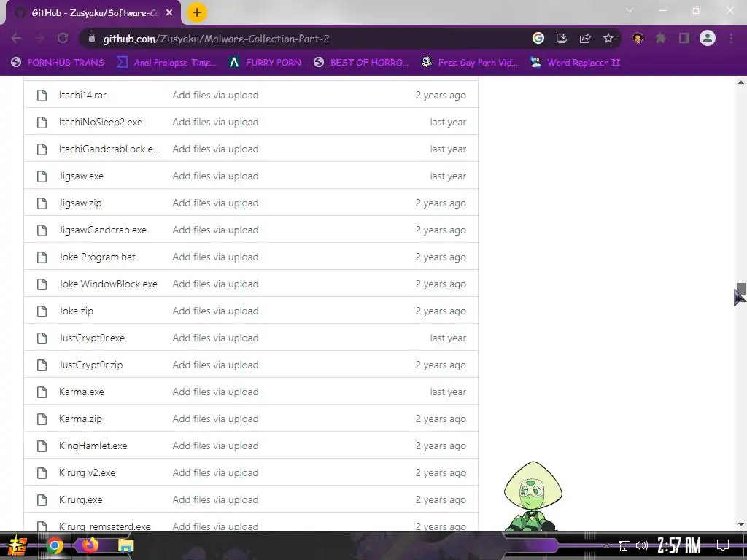
Task: Open the Word Replacer II bookmark
Action: [575, 63]
